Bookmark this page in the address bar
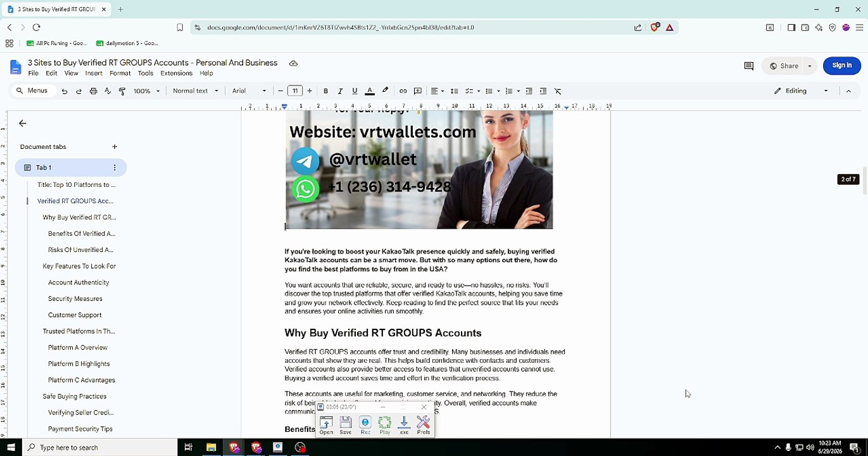Image resolution: width=868 pixels, height=456 pixels. pos(180,27)
